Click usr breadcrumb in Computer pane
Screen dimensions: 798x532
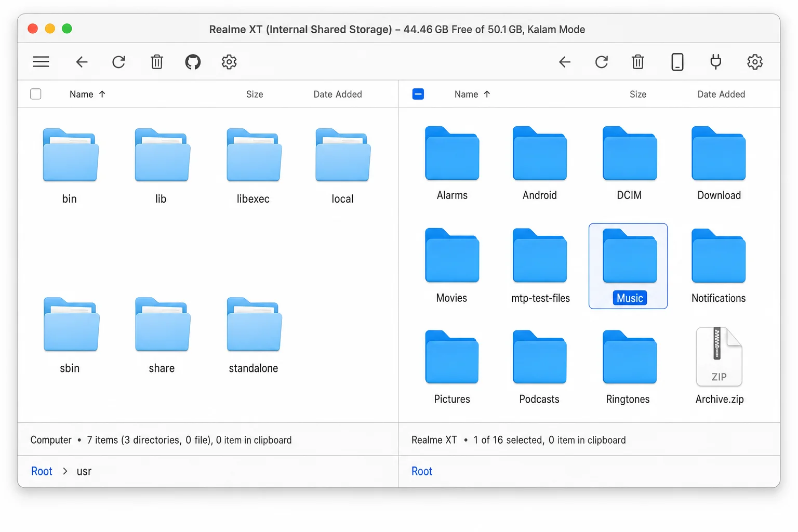(84, 472)
